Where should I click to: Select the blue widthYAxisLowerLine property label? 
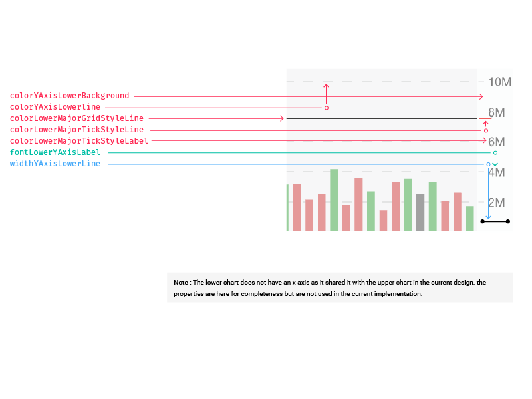(x=55, y=164)
